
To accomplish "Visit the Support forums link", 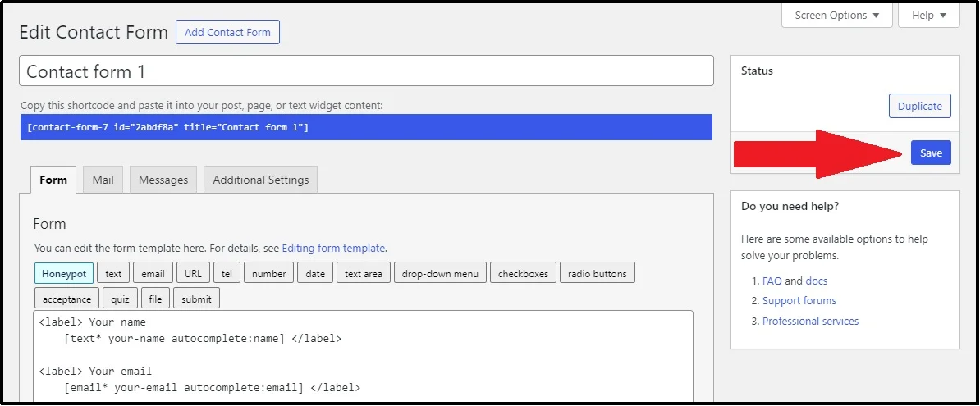I will click(x=799, y=301).
